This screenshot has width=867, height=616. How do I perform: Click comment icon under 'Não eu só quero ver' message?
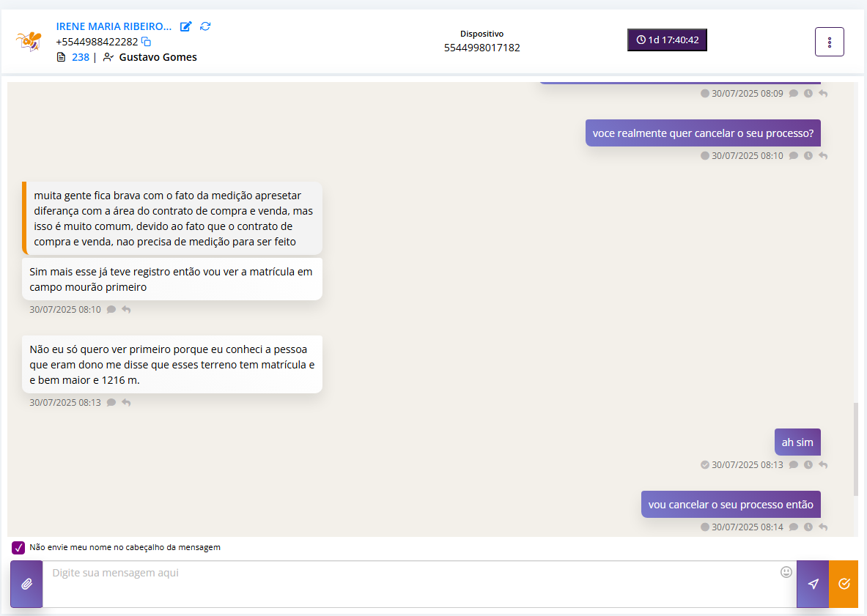pos(111,403)
